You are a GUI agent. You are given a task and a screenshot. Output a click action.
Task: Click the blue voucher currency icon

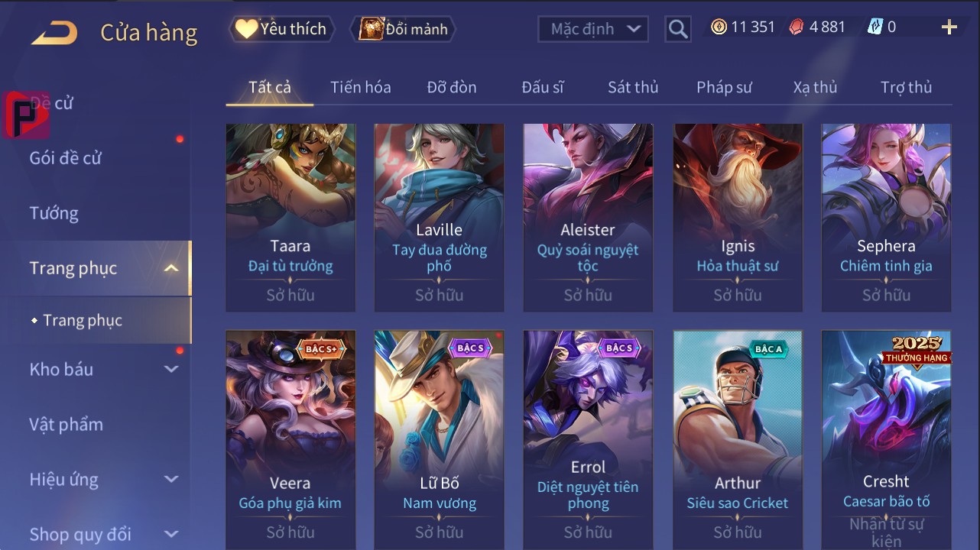[875, 27]
